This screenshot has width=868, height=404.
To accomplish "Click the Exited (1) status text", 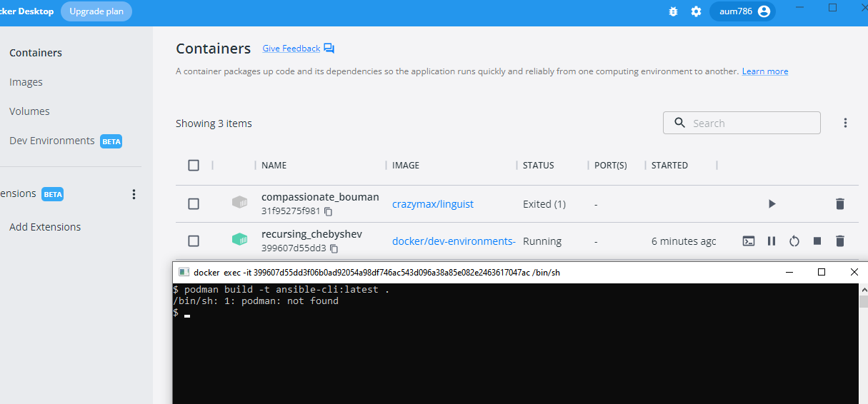I will click(544, 204).
